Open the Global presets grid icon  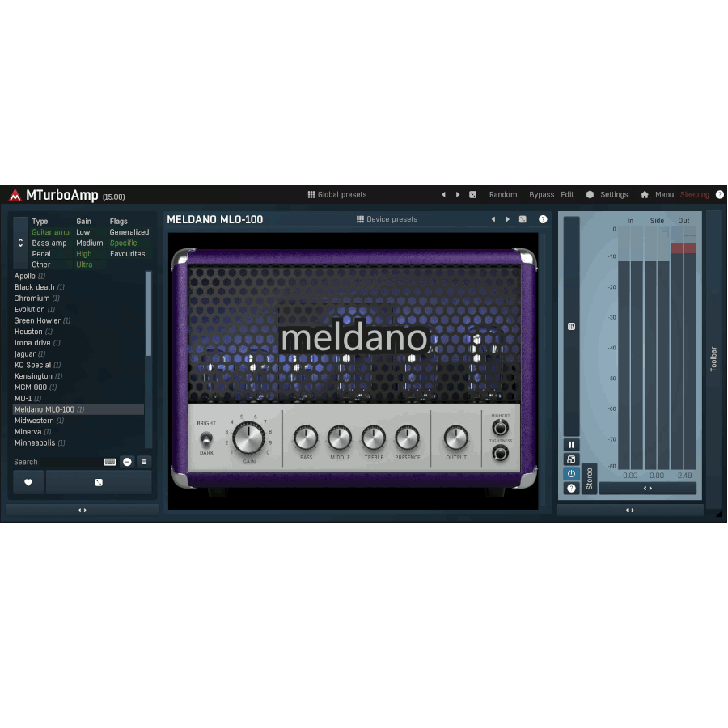pyautogui.click(x=311, y=194)
